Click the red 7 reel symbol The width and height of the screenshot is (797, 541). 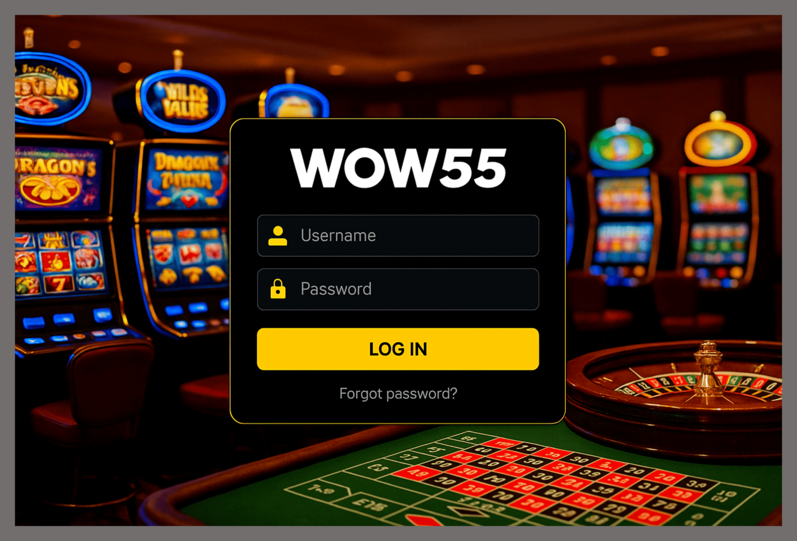58,283
